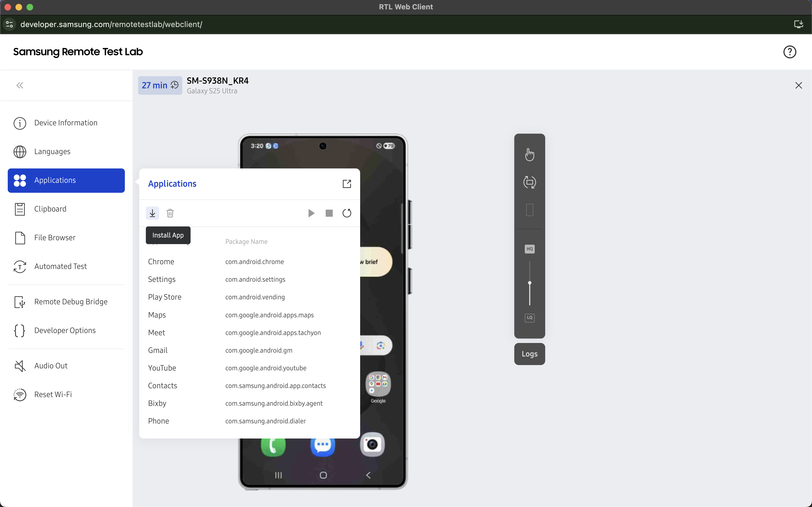Tap the phone's back navigation button
This screenshot has height=507, width=812.
[368, 475]
